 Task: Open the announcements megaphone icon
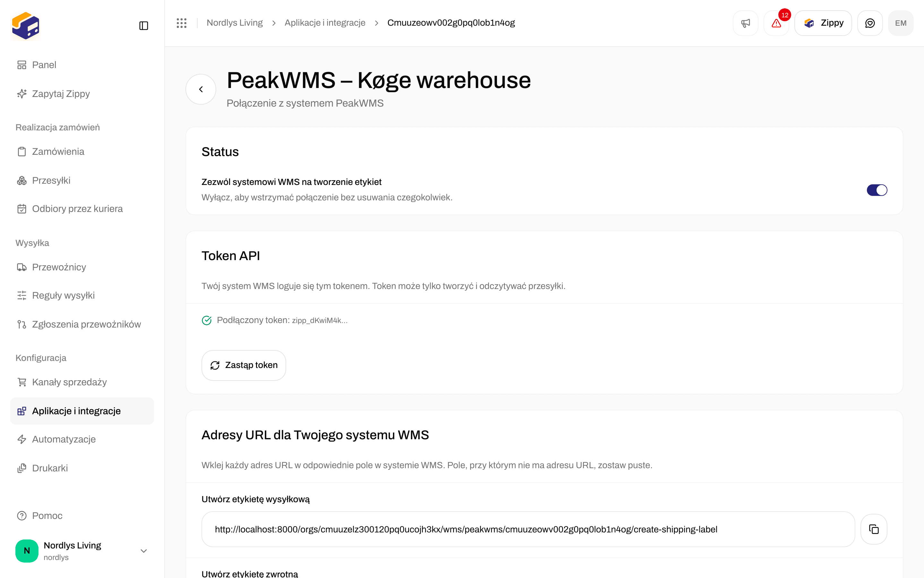coord(745,23)
